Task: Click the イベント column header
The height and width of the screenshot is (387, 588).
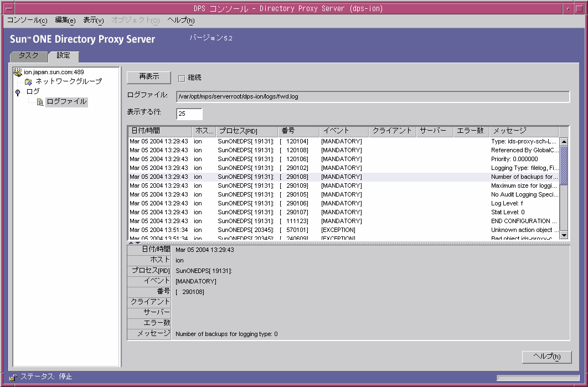Action: [344, 131]
